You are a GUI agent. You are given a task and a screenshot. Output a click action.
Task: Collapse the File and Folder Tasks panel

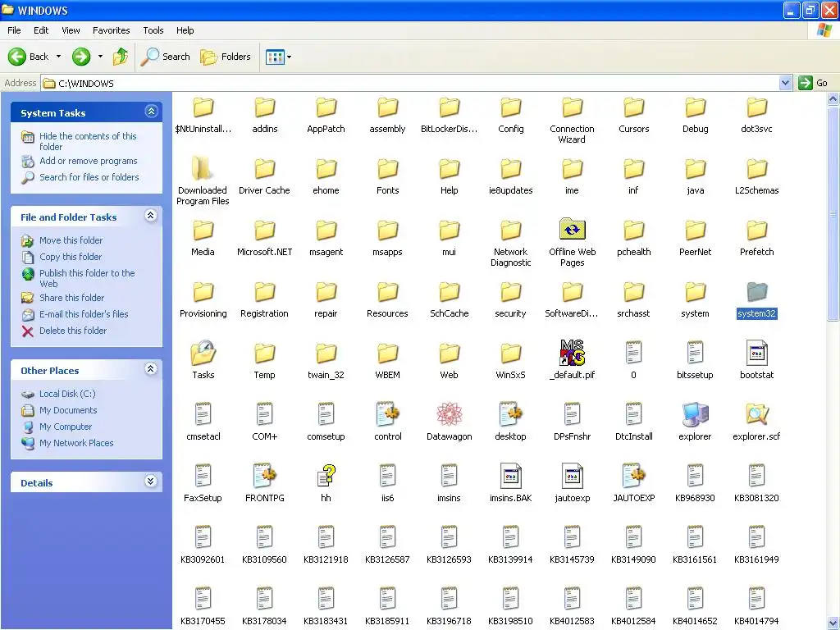[x=151, y=216]
